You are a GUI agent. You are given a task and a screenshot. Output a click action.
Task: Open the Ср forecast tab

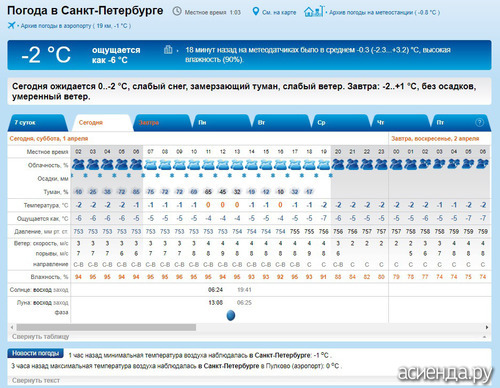pyautogui.click(x=341, y=123)
